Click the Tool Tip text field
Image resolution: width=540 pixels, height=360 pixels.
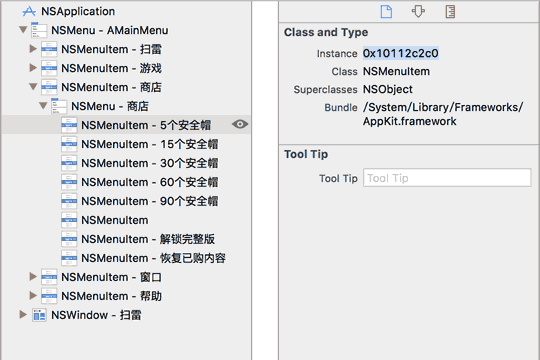click(x=447, y=178)
